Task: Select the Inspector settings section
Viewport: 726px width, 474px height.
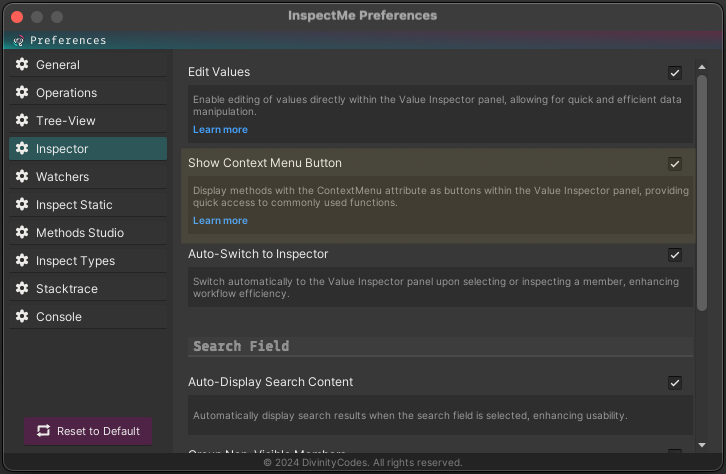Action: pyautogui.click(x=88, y=149)
